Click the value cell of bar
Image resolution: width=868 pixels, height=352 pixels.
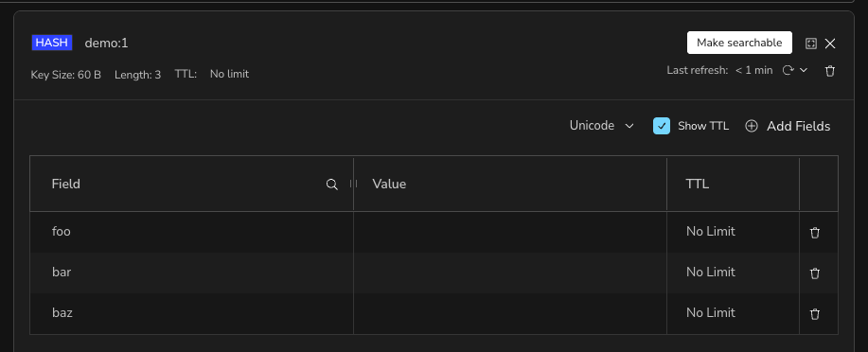point(510,273)
